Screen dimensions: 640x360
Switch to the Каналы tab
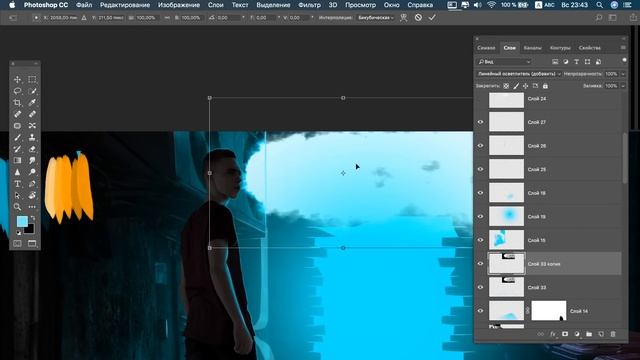[x=532, y=48]
